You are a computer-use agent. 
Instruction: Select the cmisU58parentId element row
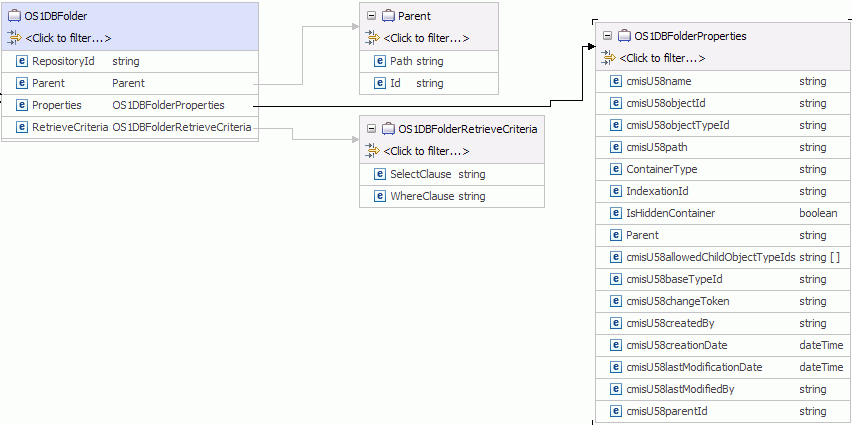pos(720,411)
